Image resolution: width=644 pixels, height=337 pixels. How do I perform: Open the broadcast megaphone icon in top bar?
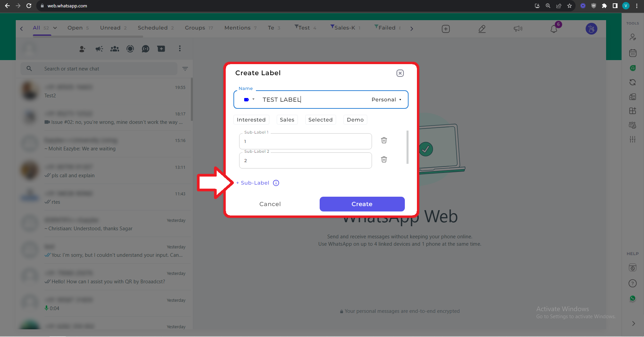tap(518, 29)
